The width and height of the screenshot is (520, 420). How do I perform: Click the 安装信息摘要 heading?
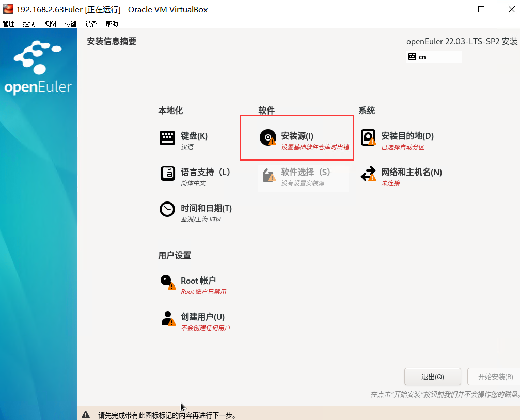click(112, 41)
